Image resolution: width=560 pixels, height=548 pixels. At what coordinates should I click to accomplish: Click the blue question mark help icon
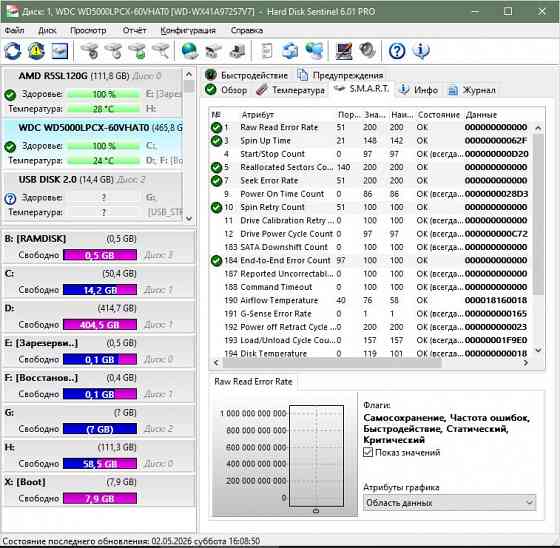[x=397, y=51]
